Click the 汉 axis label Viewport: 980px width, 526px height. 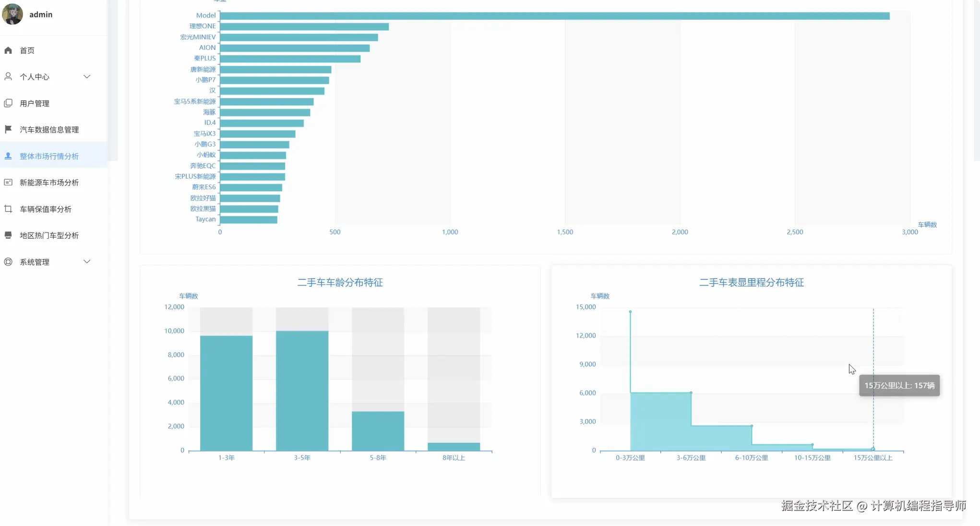click(x=212, y=90)
